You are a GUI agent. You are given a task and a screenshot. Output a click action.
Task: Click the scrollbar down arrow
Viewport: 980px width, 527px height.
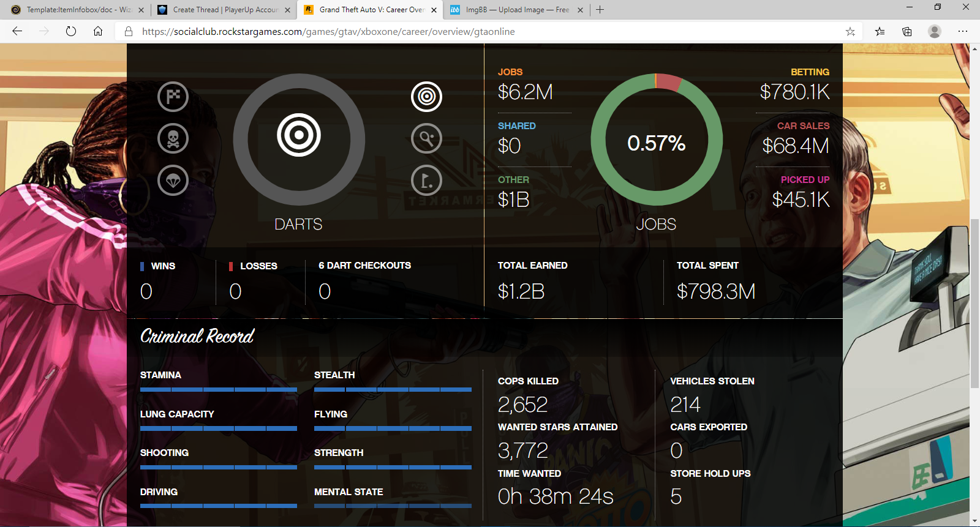pyautogui.click(x=974, y=521)
